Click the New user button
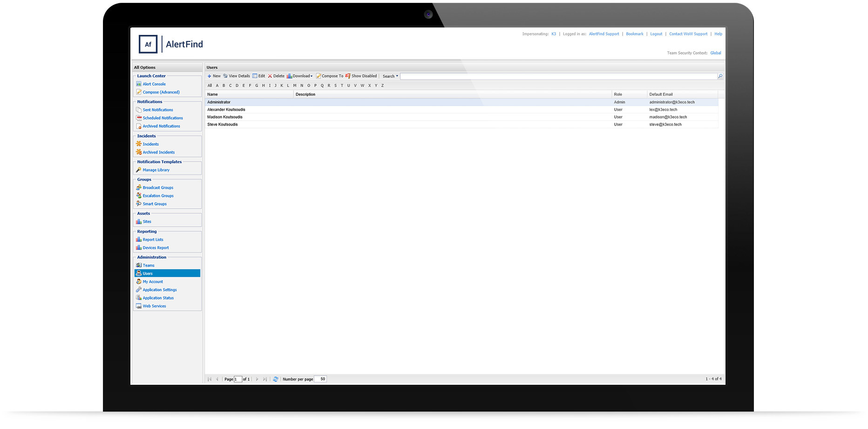The width and height of the screenshot is (868, 429). coord(214,76)
